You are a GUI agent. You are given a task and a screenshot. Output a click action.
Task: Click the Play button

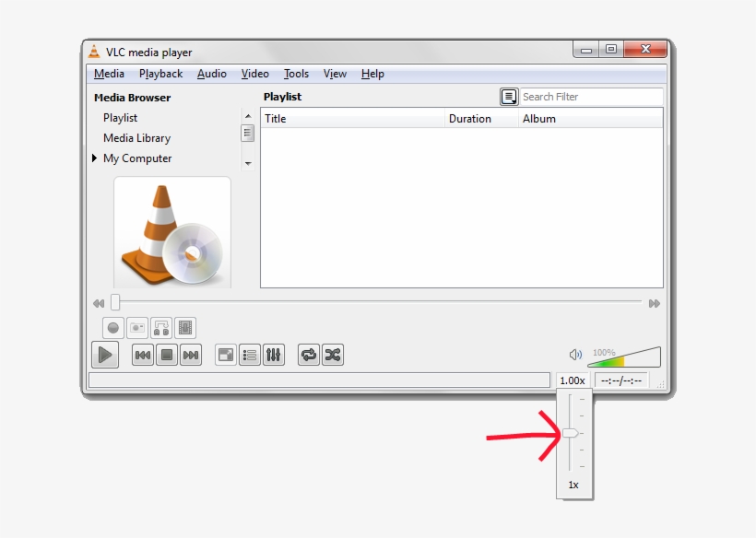pyautogui.click(x=105, y=355)
